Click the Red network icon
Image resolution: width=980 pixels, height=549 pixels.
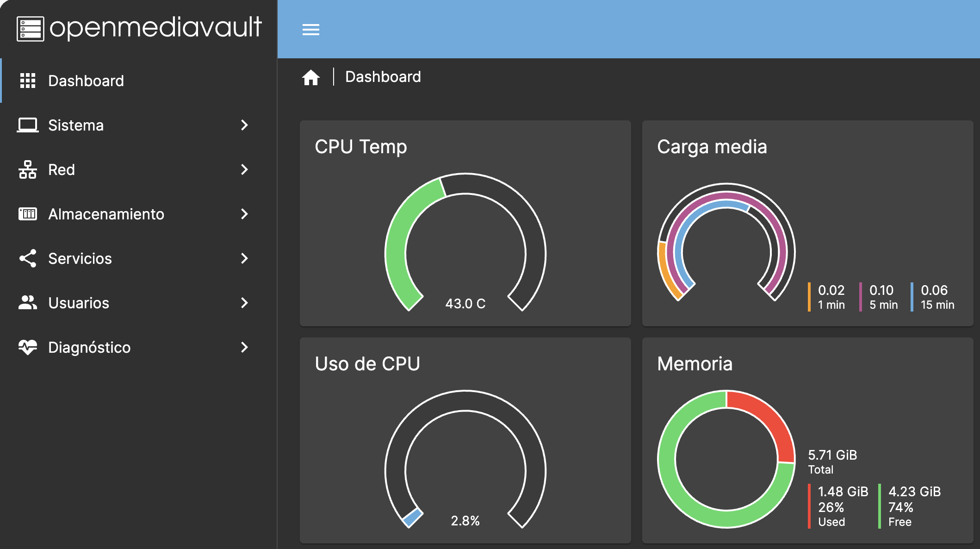28,169
